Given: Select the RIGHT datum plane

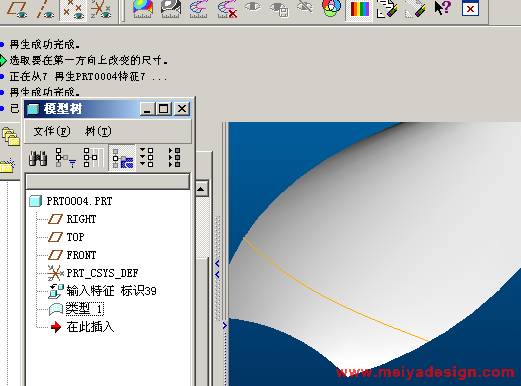Looking at the screenshot, I should pos(81,219).
